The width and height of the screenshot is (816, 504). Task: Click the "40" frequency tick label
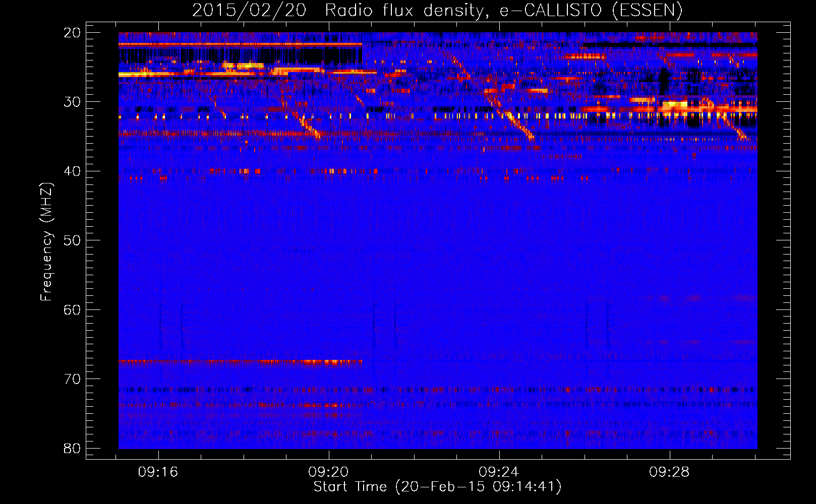(73, 171)
